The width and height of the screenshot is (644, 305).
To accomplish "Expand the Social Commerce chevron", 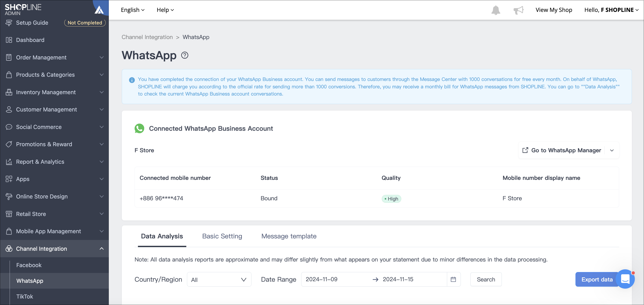I will click(101, 127).
